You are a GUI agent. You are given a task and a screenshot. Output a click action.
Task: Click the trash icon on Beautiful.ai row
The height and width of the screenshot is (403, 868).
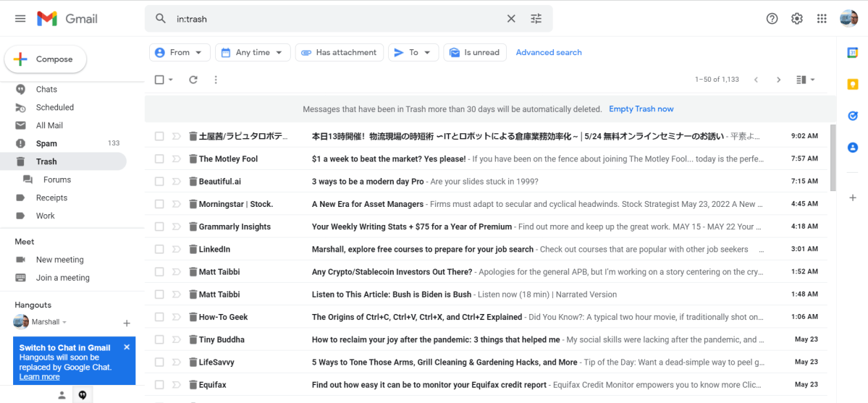click(x=193, y=181)
